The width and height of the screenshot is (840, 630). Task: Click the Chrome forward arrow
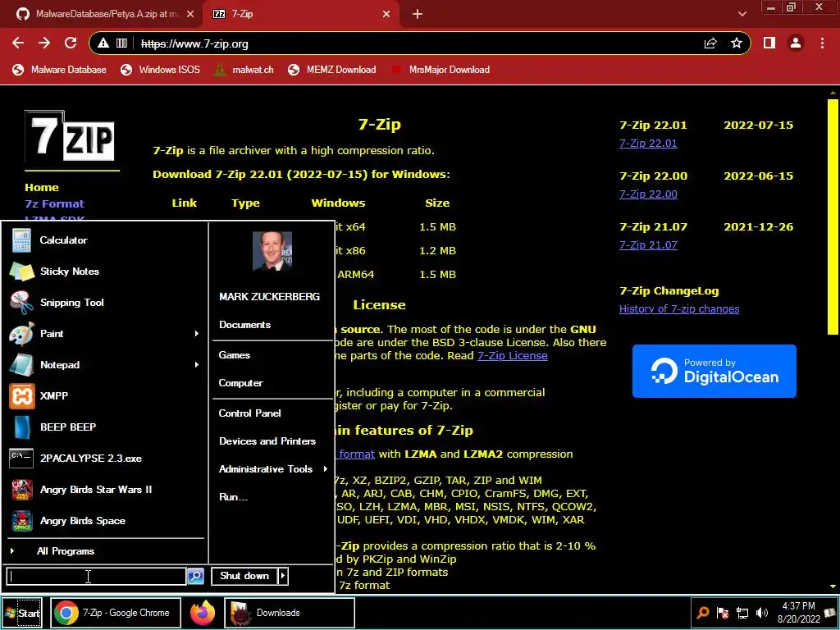pyautogui.click(x=44, y=43)
